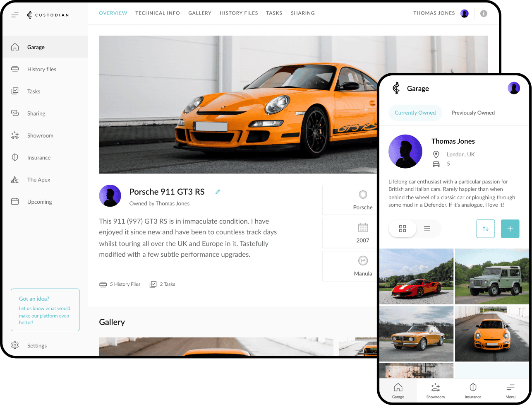Screen dimensions: 532x405
Task: Switch to list view in mobile garage
Action: [x=427, y=229]
